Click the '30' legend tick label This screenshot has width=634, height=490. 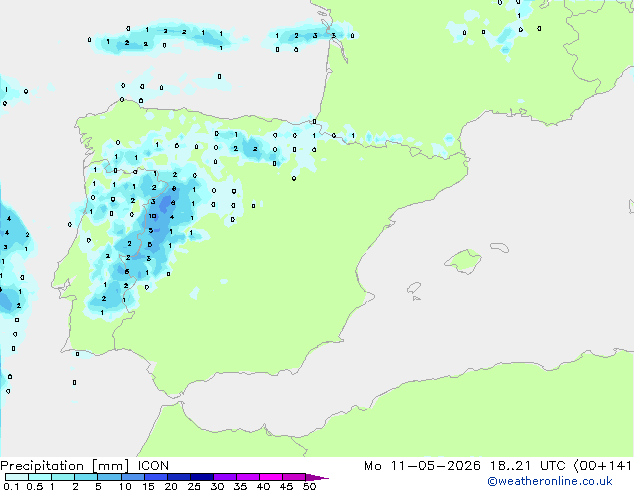(217, 486)
